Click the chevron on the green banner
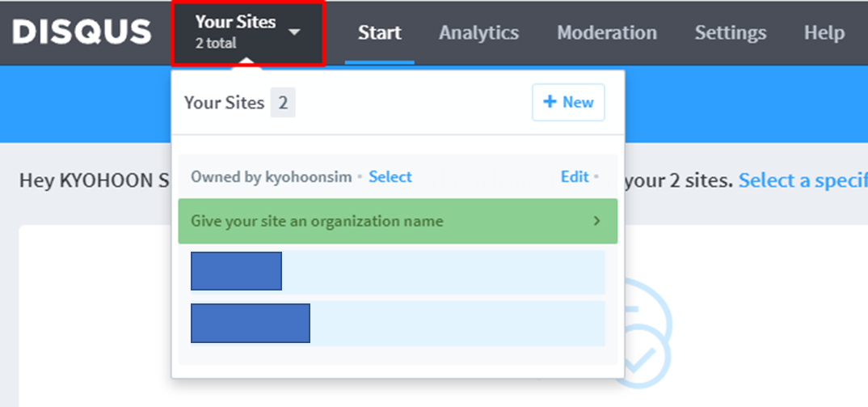This screenshot has width=868, height=407. tap(596, 221)
